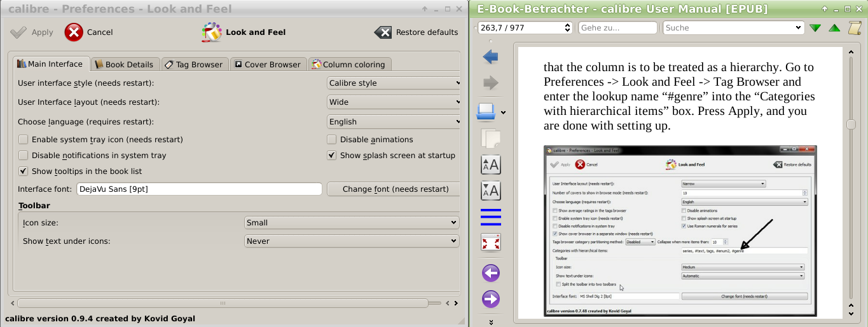Click the grey Apply checkmark icon
The height and width of the screenshot is (327, 868).
19,32
